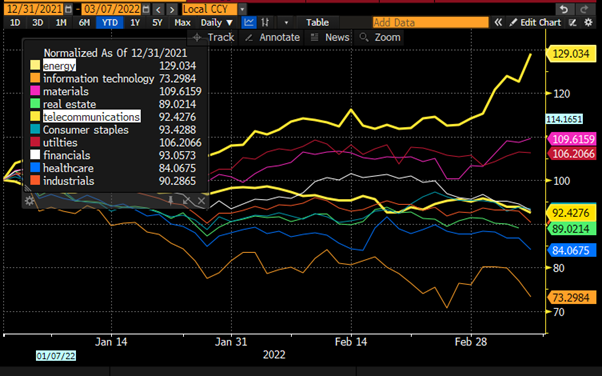
Task: Select the 1M range tab
Action: (61, 22)
